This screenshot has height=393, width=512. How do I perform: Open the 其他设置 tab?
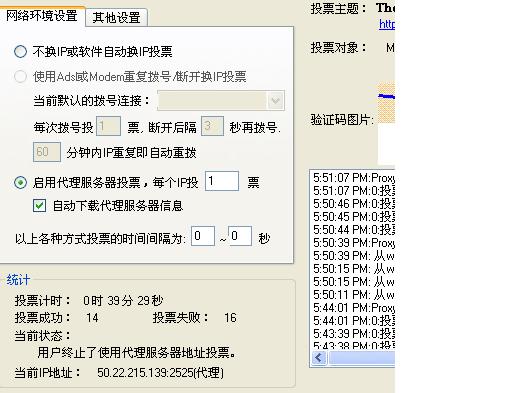click(116, 18)
